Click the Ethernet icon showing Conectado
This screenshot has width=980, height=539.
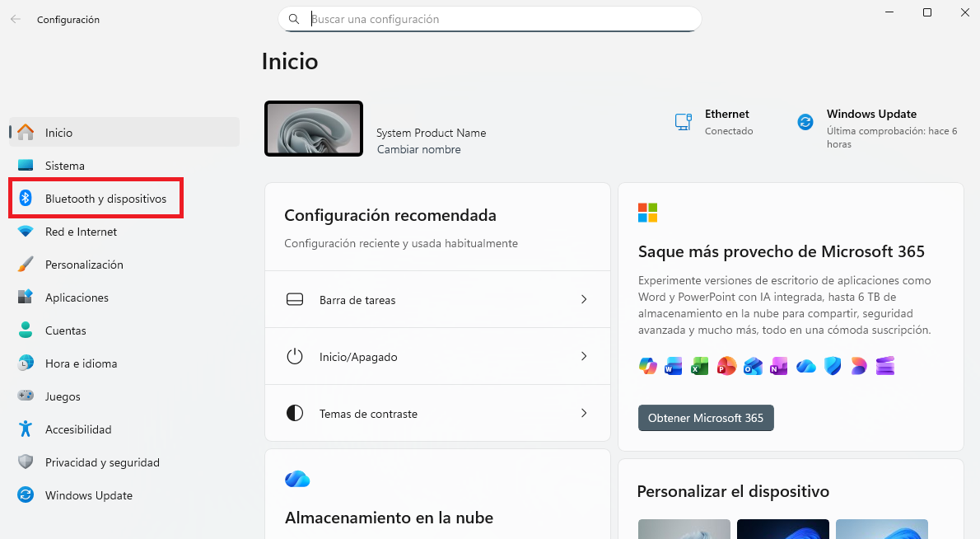click(x=683, y=121)
